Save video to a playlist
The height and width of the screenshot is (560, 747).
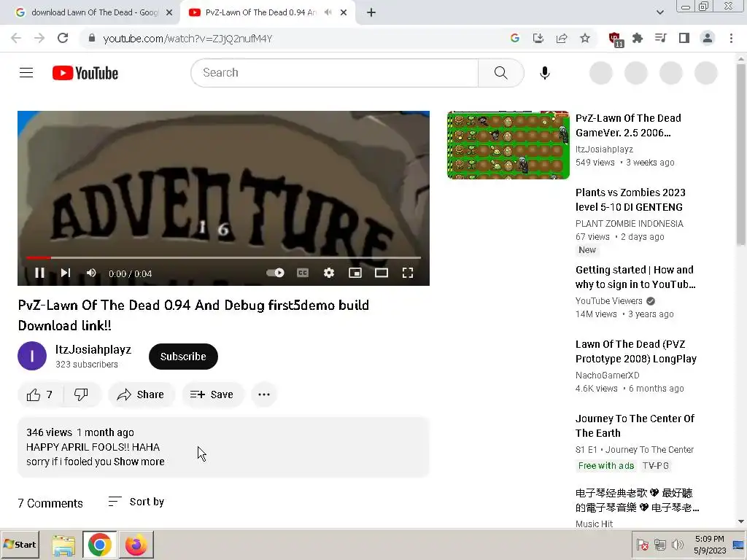coord(212,394)
